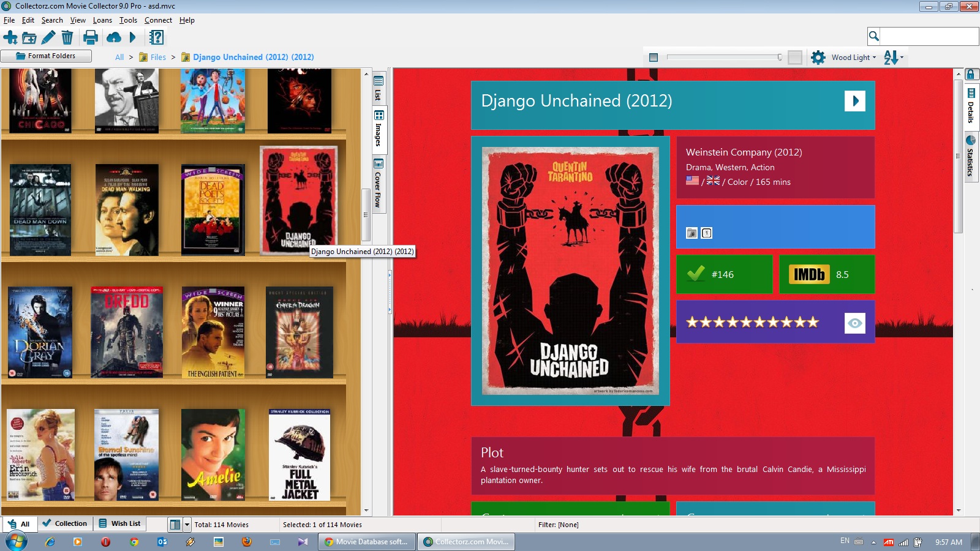Toggle the seen eye icon beside stars

click(x=854, y=323)
